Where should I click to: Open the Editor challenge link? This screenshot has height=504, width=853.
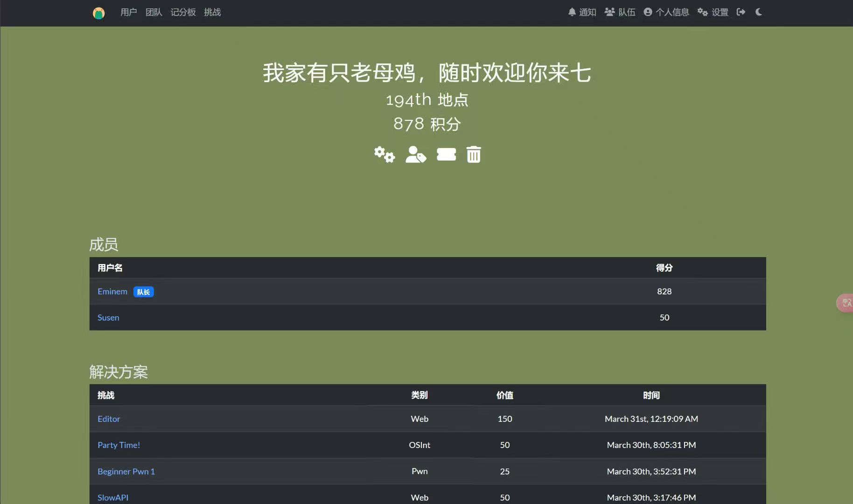coord(109,419)
